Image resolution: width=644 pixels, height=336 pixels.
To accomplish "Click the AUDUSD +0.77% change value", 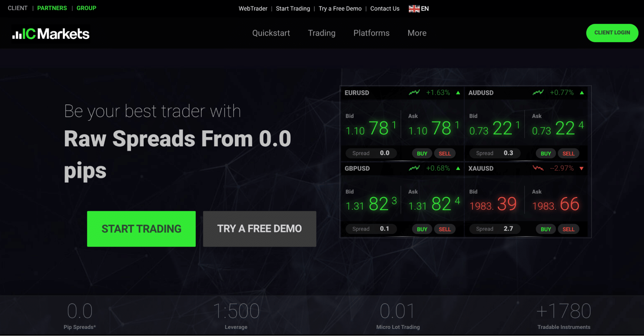I will (x=562, y=93).
